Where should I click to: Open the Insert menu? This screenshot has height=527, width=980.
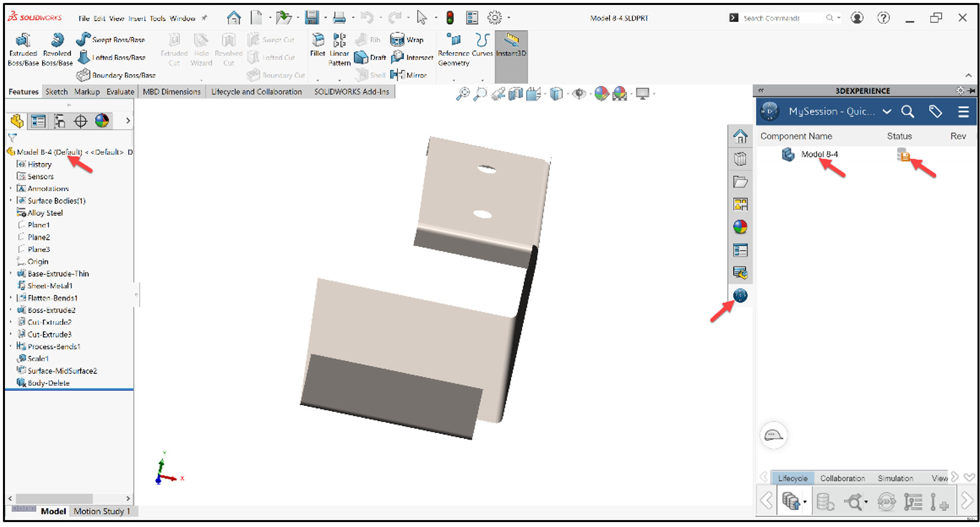tap(138, 18)
